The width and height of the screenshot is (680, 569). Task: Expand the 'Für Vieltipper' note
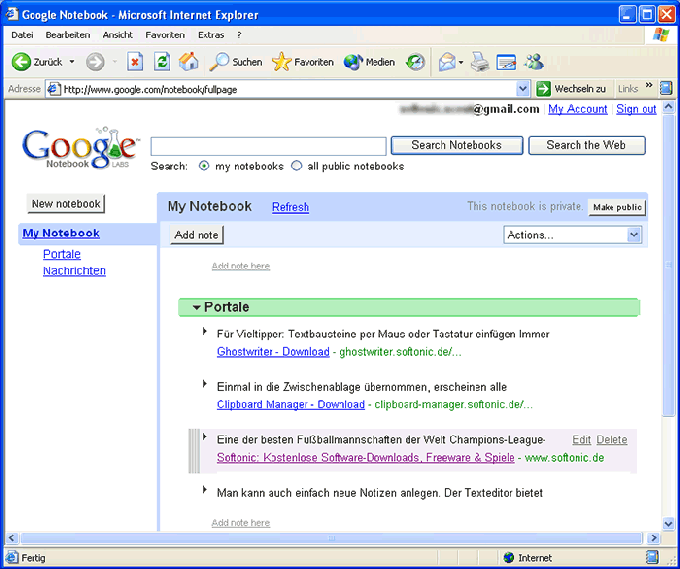[x=205, y=332]
